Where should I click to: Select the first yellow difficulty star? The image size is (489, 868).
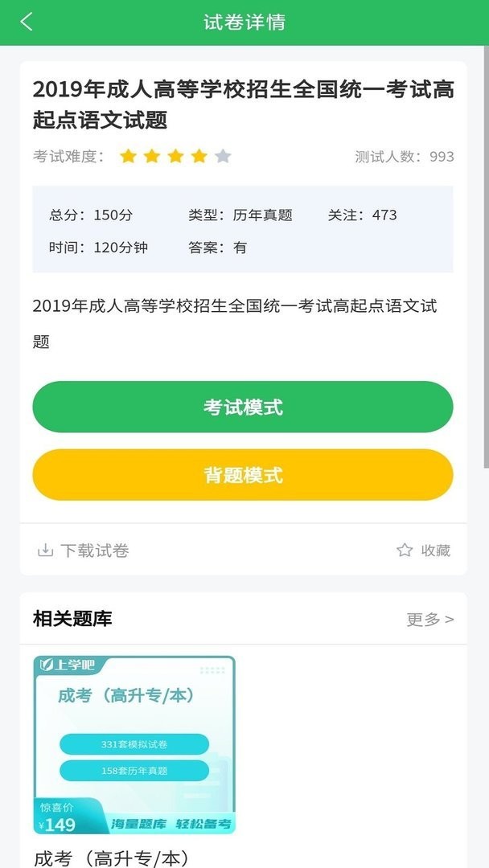point(129,156)
